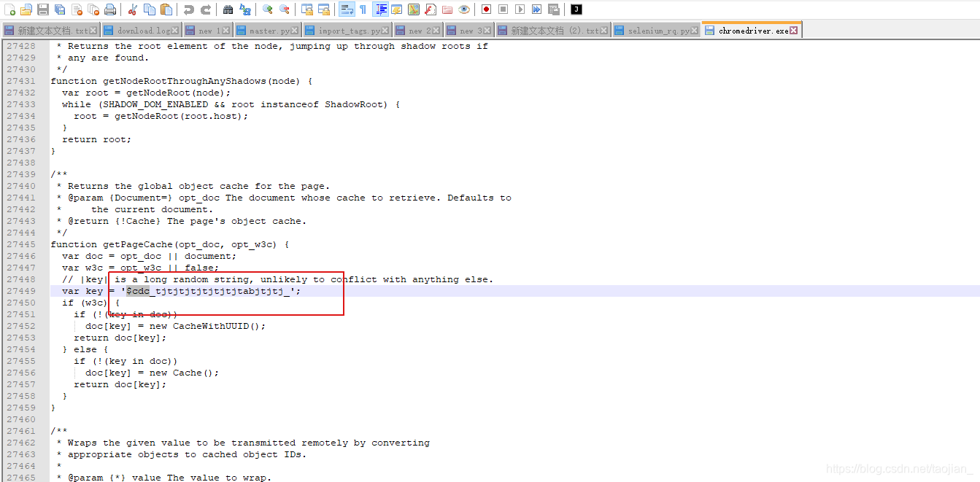Close the import_tags.py tab
Image resolution: width=980 pixels, height=482 pixels.
[x=387, y=31]
